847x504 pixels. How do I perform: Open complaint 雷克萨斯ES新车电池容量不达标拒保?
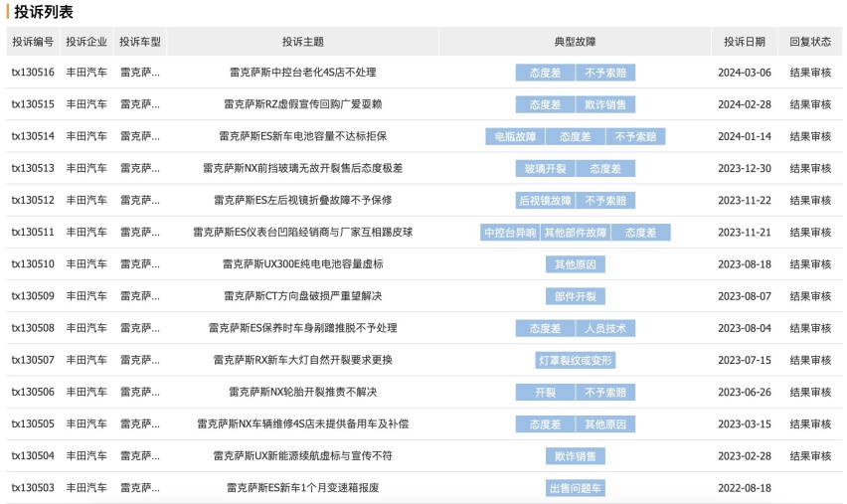pos(302,136)
